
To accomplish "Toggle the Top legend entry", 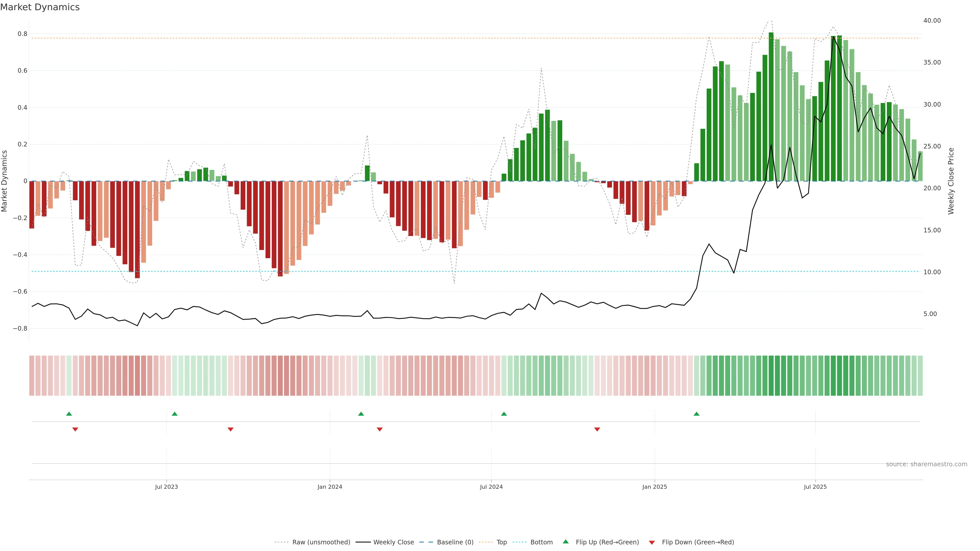I will [501, 542].
